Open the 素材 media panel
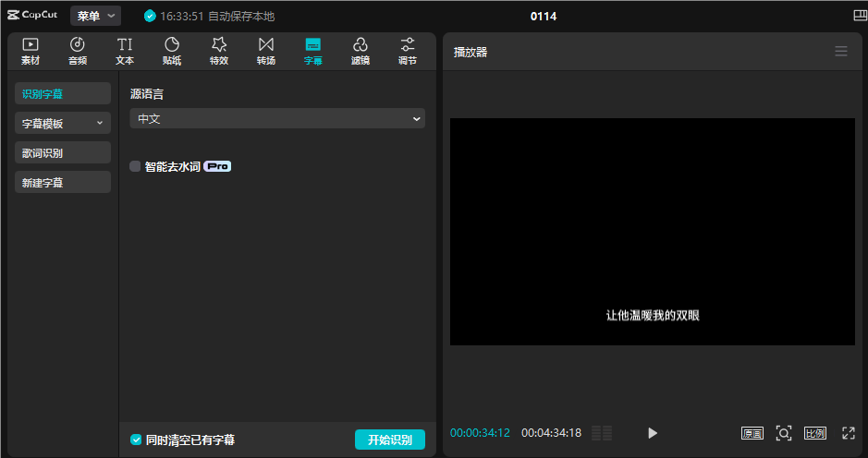Image resolution: width=868 pixels, height=458 pixels. 31,51
